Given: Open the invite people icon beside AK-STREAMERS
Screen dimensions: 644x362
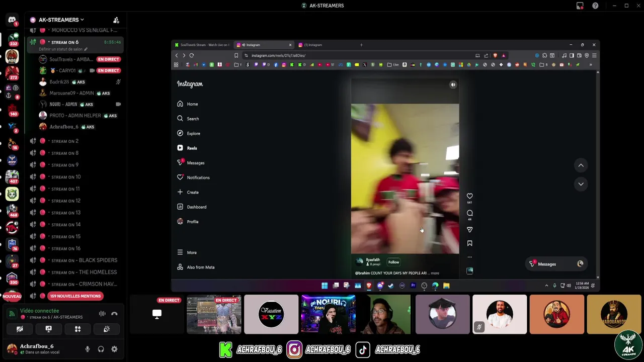Looking at the screenshot, I should tap(116, 20).
